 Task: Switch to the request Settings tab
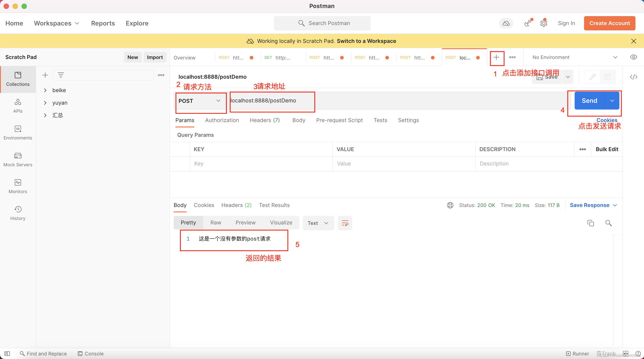(x=408, y=120)
